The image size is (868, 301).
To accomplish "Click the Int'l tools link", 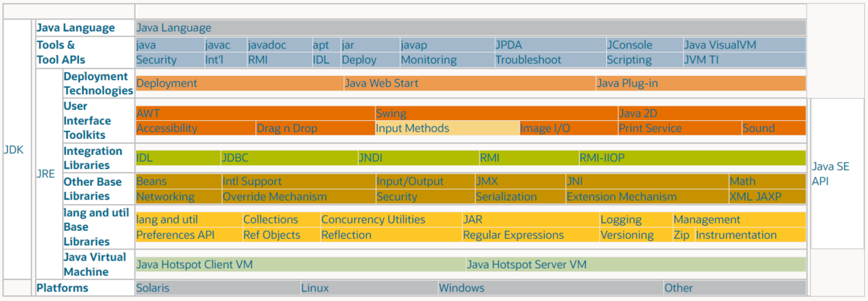I will (214, 60).
